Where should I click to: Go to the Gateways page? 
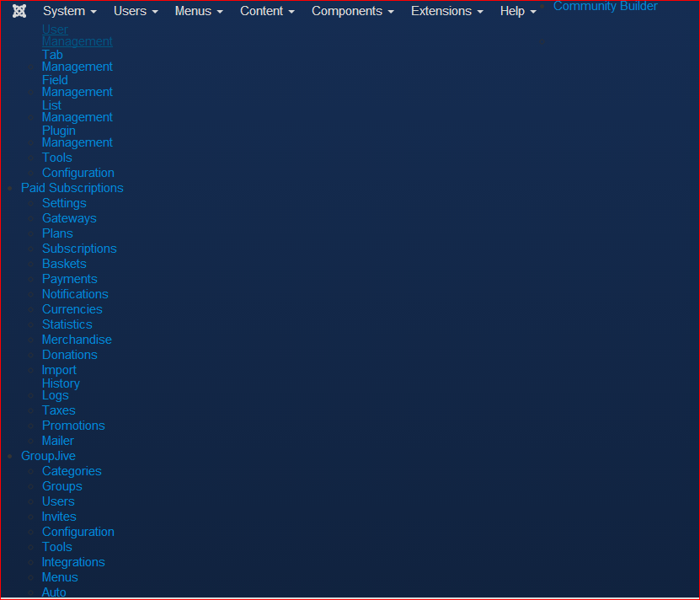pyautogui.click(x=69, y=218)
